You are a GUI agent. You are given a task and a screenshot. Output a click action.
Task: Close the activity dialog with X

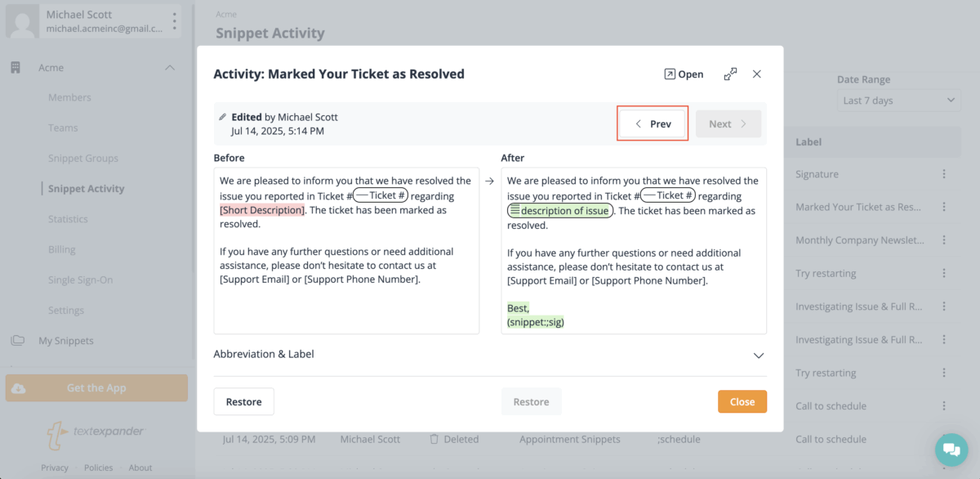pos(757,74)
